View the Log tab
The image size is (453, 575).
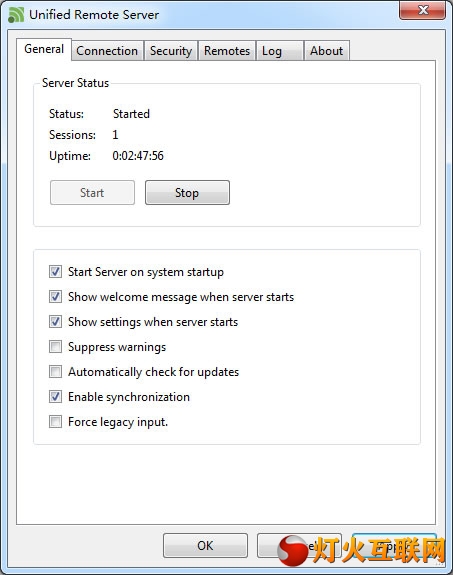coord(280,51)
